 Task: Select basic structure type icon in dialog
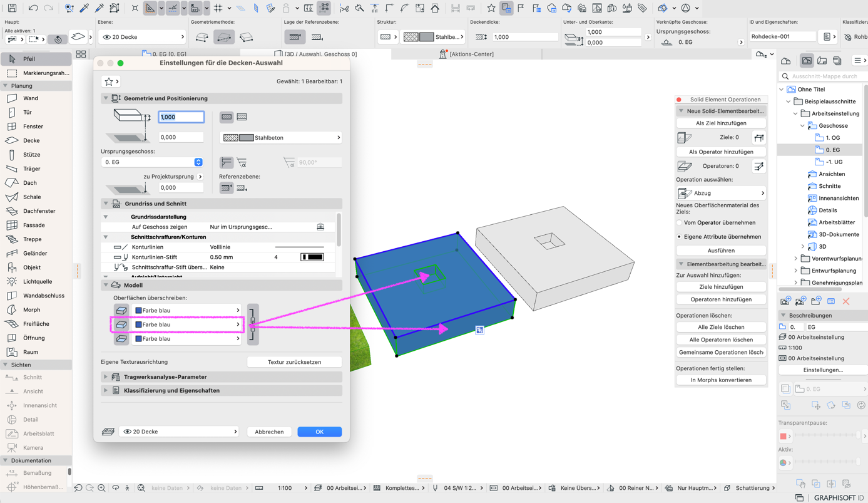pos(227,117)
